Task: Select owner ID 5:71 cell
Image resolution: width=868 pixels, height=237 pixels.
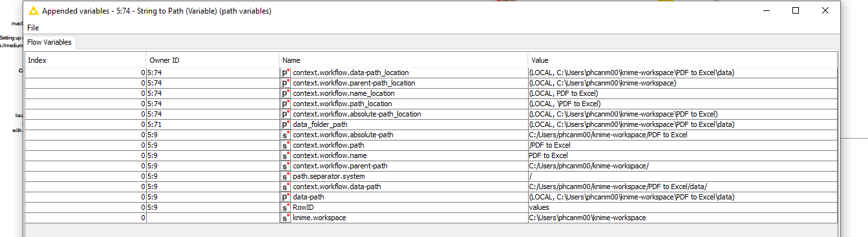Action: point(213,124)
